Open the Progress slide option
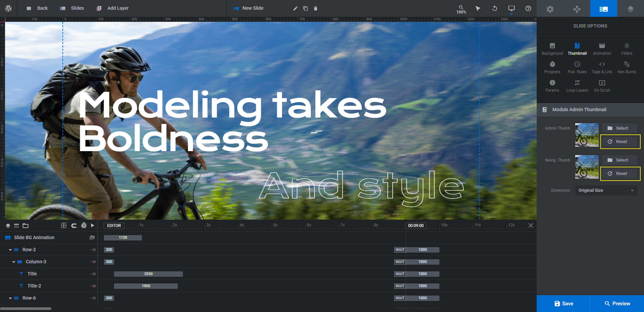Screen dimensions: 644x312 point(552,68)
